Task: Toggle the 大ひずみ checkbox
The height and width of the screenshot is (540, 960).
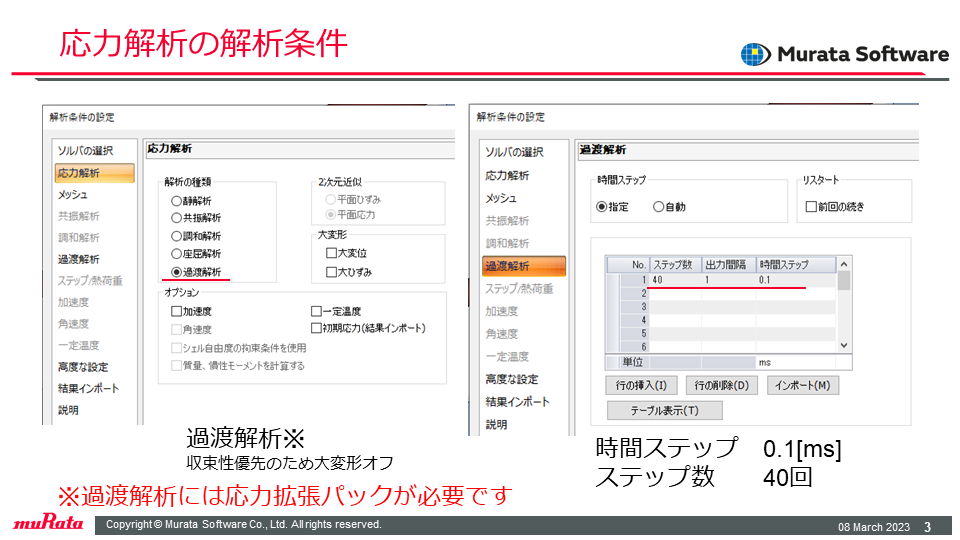Action: click(331, 272)
